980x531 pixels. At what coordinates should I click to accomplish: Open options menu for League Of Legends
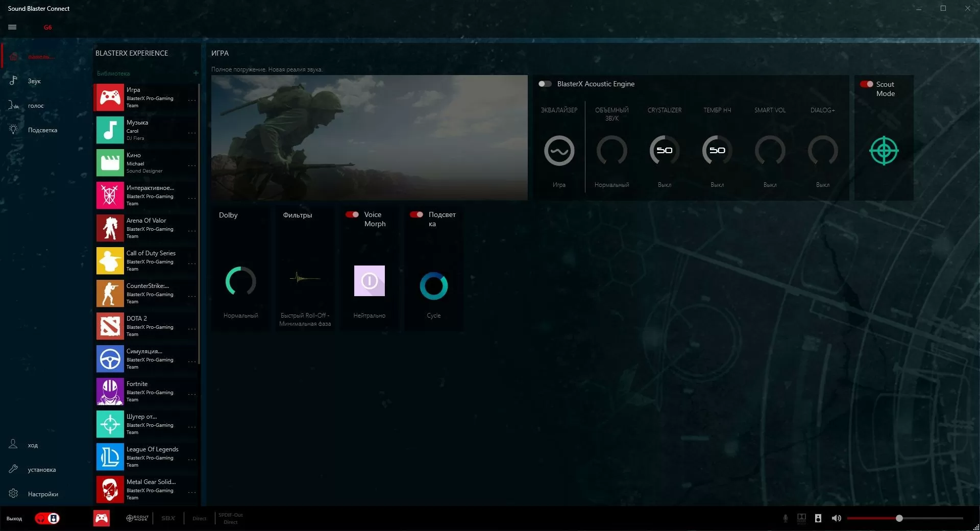(x=192, y=460)
